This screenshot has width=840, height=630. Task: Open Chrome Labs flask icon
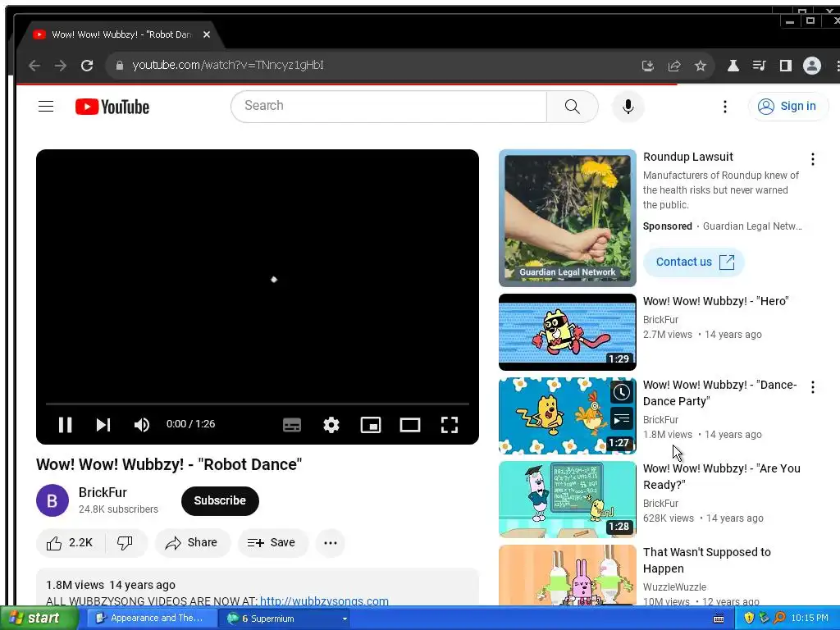(733, 66)
